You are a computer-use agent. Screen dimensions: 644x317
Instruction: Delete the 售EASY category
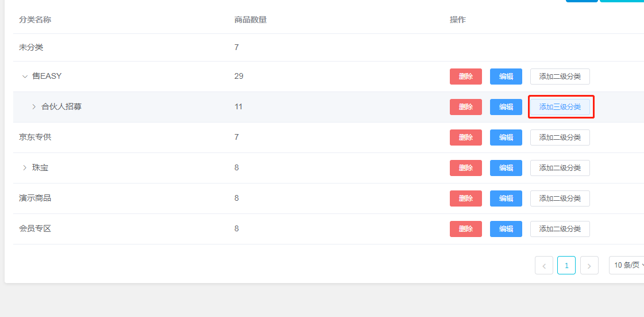[466, 77]
